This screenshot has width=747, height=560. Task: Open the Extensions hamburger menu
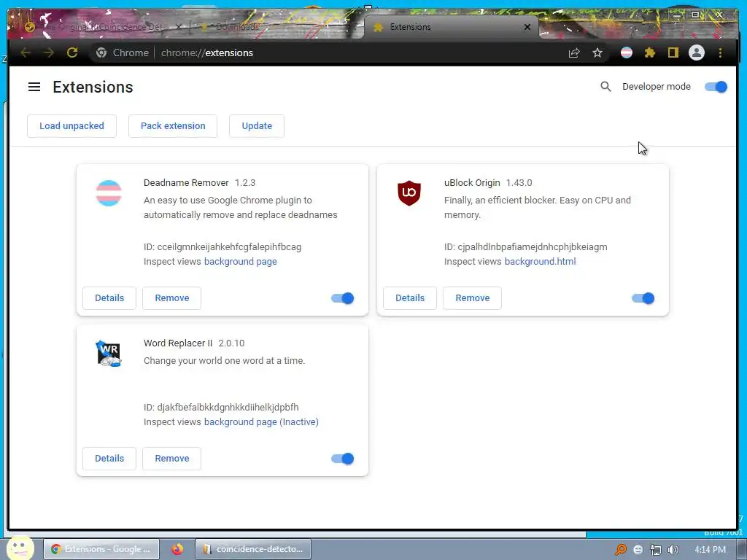coord(34,87)
